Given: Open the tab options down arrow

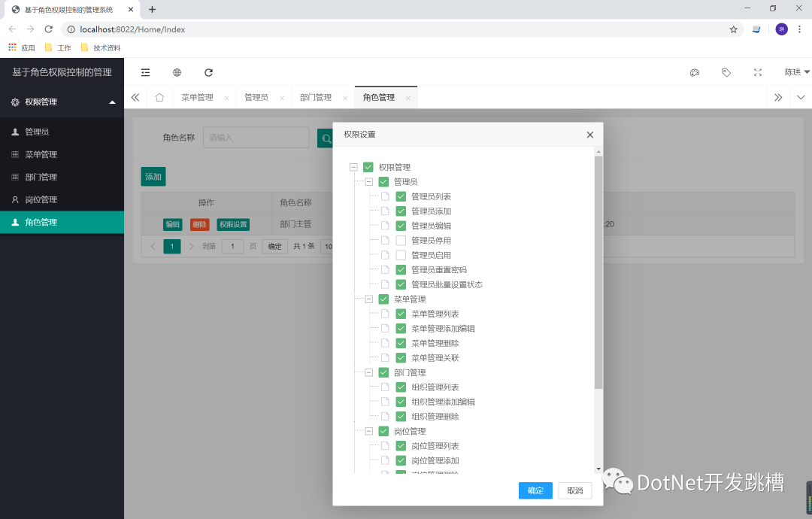Looking at the screenshot, I should pos(801,97).
